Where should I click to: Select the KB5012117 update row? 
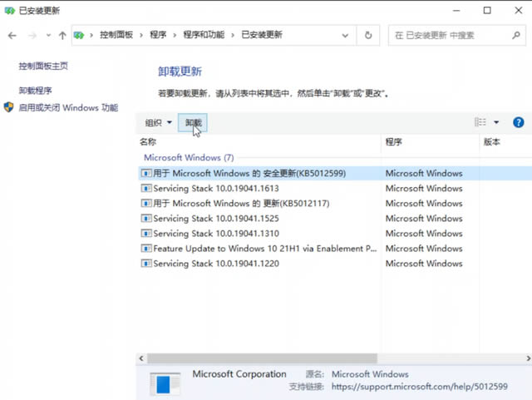[335, 204]
